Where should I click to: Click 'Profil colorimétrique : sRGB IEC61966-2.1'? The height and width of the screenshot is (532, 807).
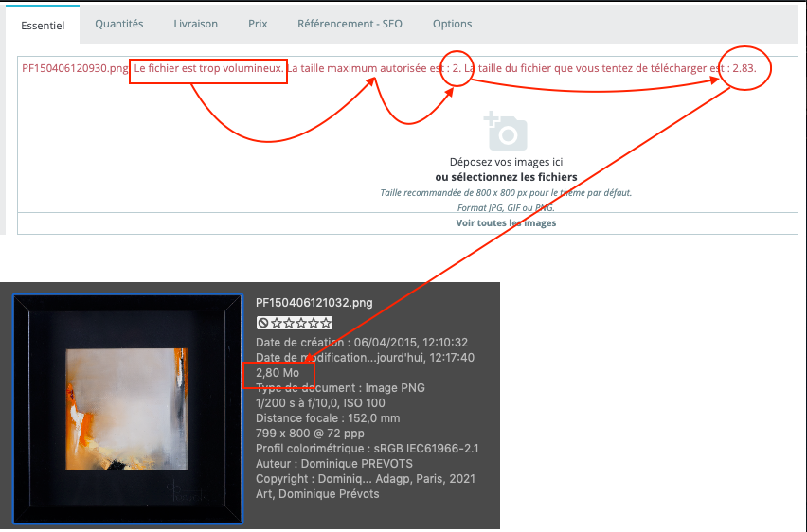(367, 449)
